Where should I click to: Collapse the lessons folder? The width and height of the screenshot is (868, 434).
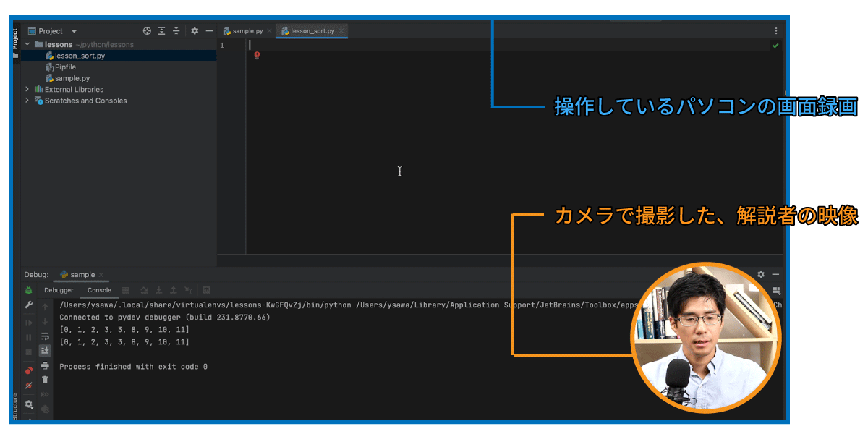pos(27,45)
